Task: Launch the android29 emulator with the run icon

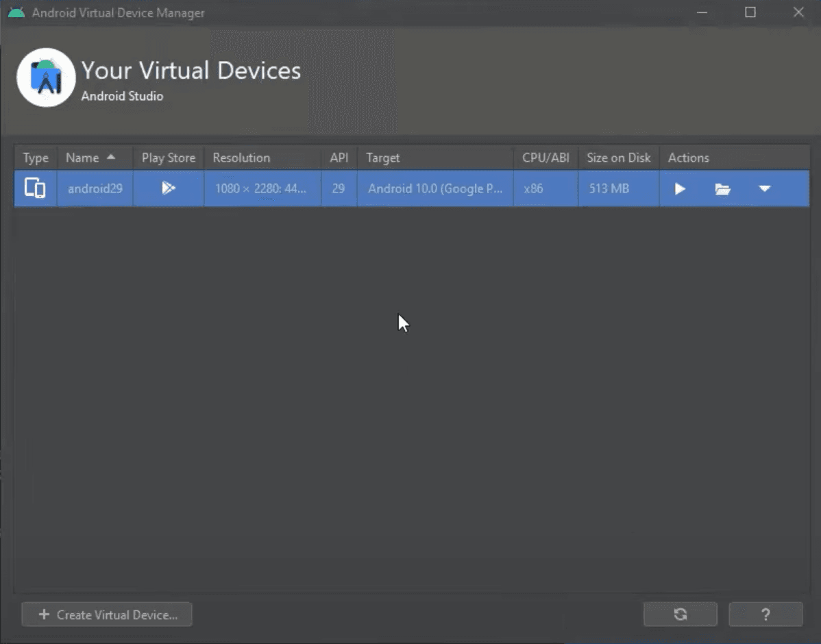Action: pyautogui.click(x=679, y=188)
